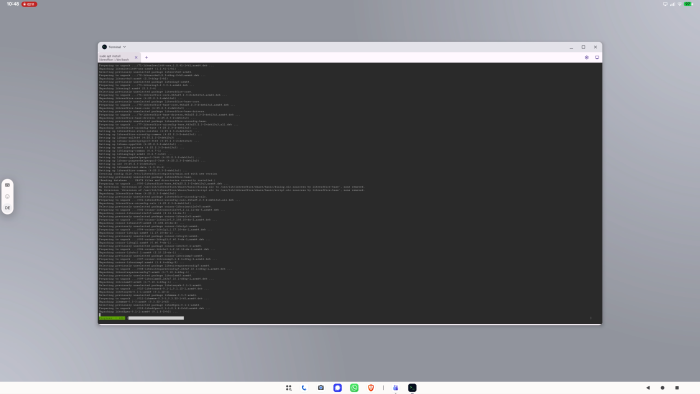Open WhatsApp from the taskbar
The image size is (700, 394).
354,388
